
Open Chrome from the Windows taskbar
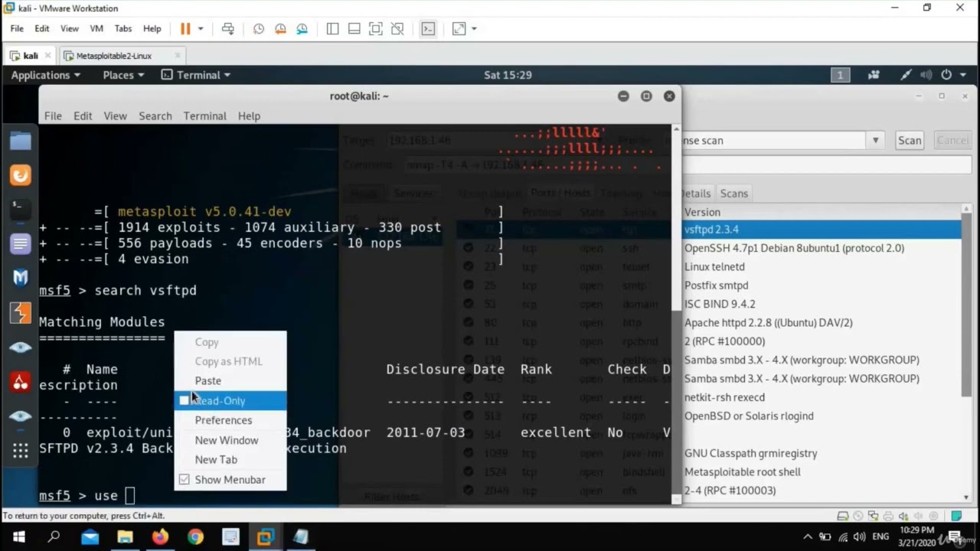tap(195, 537)
